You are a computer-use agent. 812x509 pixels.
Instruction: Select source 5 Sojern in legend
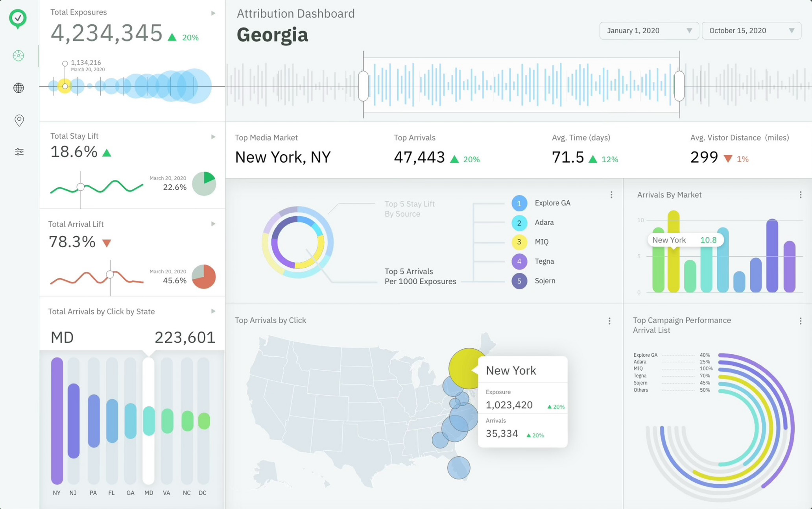coord(534,281)
